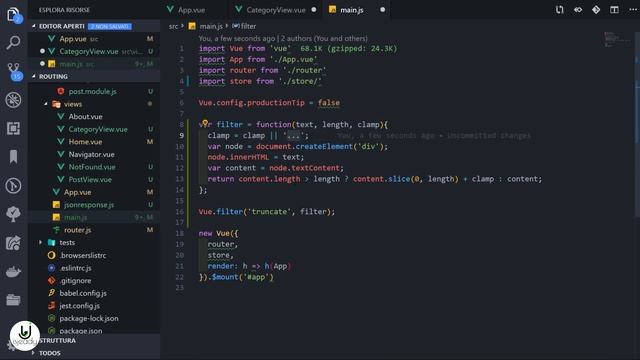The width and height of the screenshot is (640, 360).
Task: Select the main.js editor tab
Action: pos(351,10)
